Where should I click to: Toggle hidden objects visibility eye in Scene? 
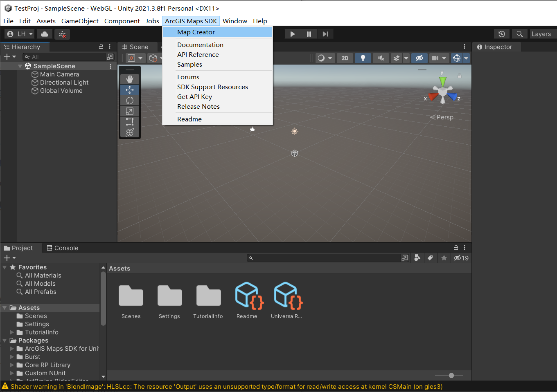click(419, 58)
